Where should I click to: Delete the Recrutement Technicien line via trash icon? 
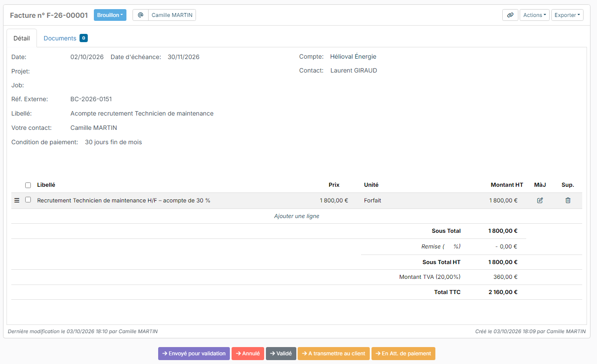pyautogui.click(x=568, y=201)
